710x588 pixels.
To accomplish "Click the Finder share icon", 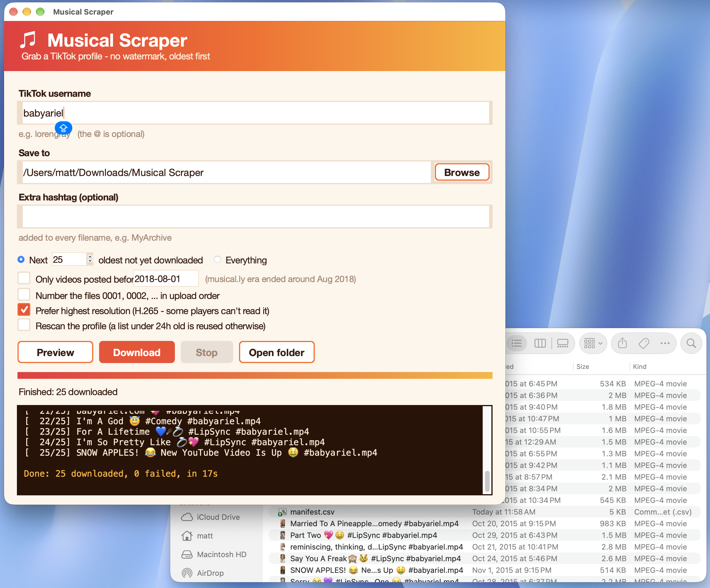I will (623, 343).
